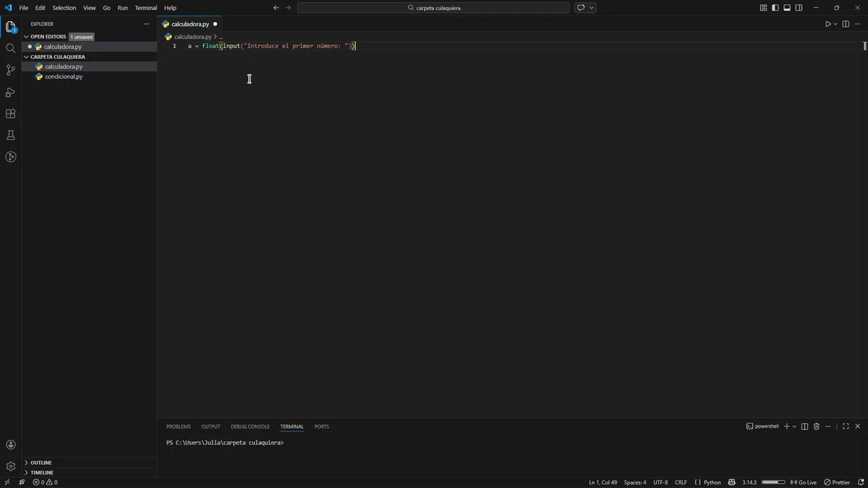
Task: Split the editor to the right
Action: pyautogui.click(x=846, y=24)
